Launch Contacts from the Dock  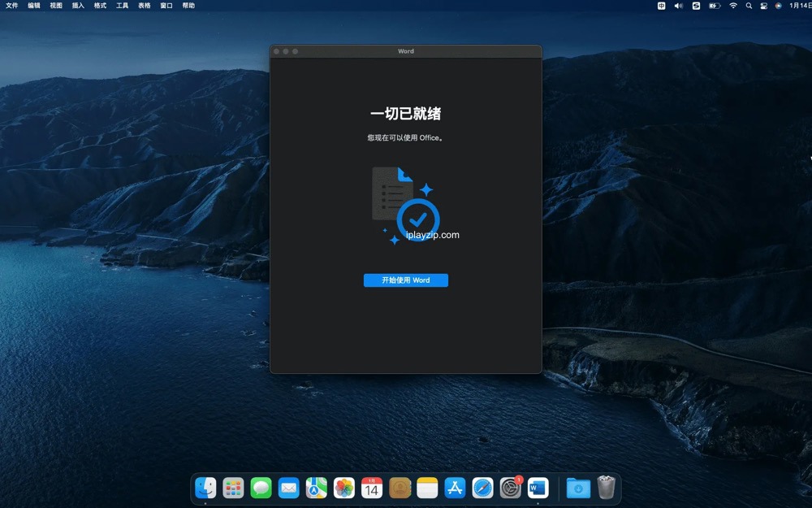tap(400, 488)
